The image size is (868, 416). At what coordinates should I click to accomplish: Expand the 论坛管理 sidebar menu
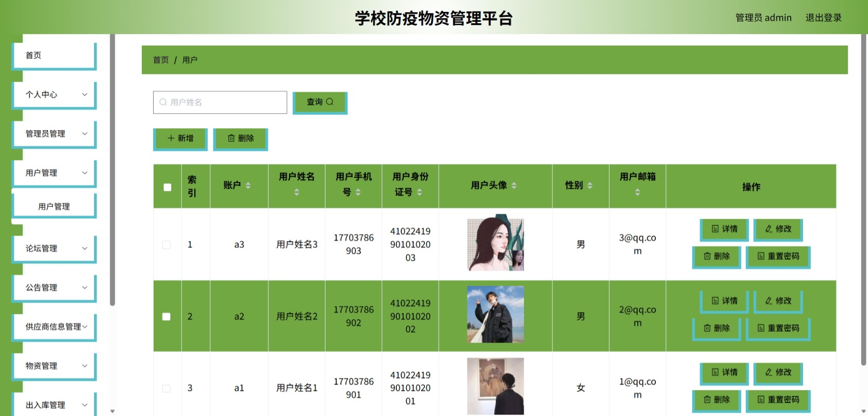(54, 248)
